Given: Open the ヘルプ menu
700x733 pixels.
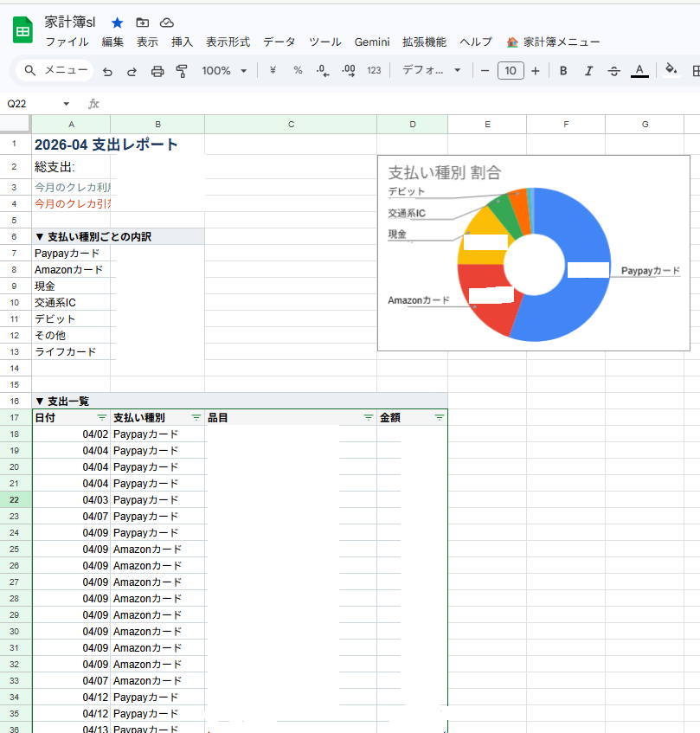Looking at the screenshot, I should (x=476, y=42).
